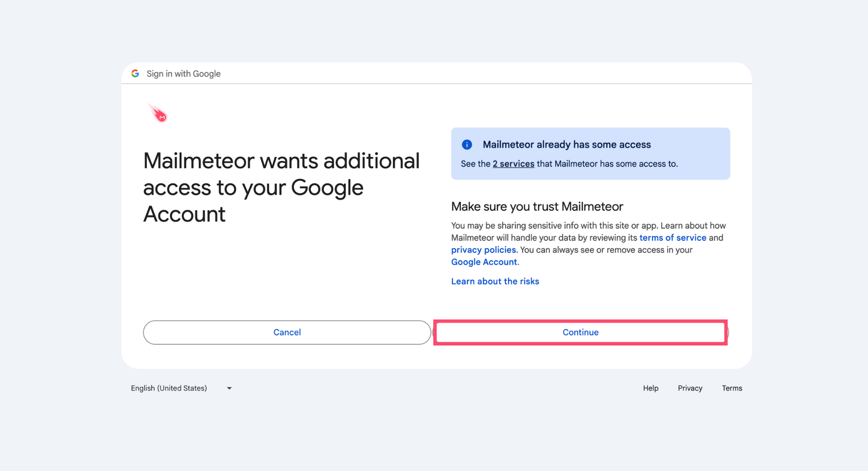Viewport: 868px width, 471px height.
Task: Open the privacy policies link
Action: click(483, 250)
